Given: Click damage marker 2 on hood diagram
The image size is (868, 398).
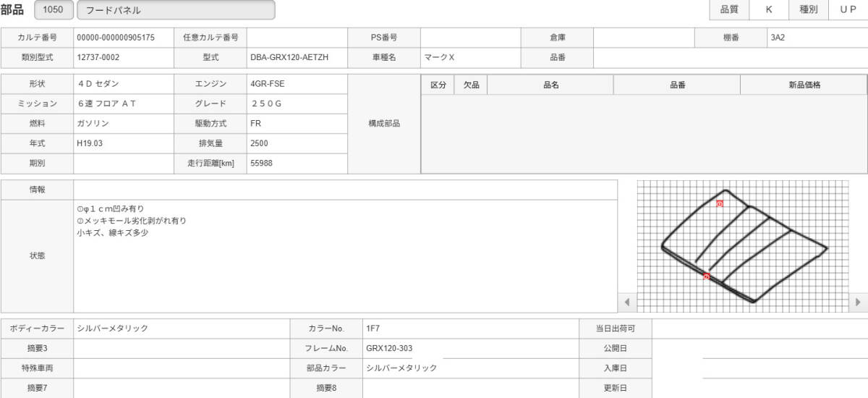Looking at the screenshot, I should pos(707,276).
